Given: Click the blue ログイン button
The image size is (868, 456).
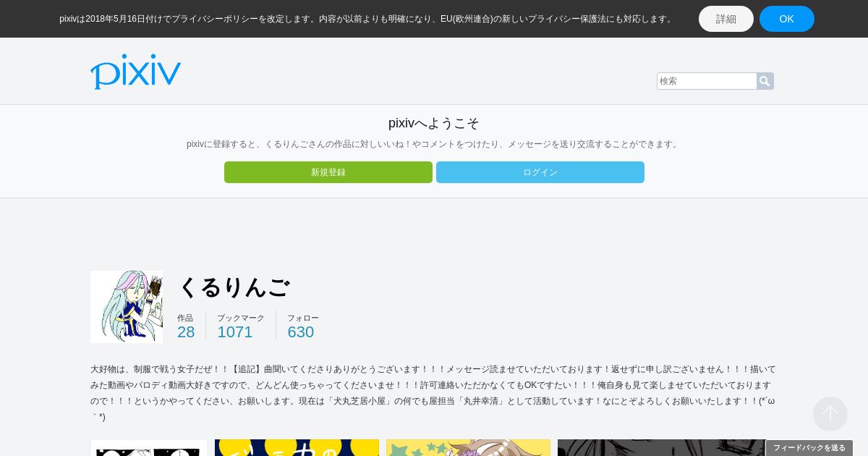Looking at the screenshot, I should click(540, 172).
